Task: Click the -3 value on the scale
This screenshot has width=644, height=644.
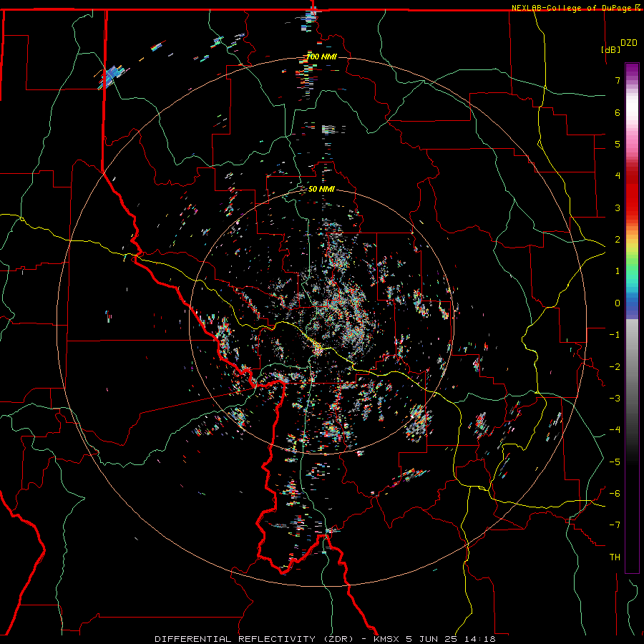Action: (x=615, y=399)
